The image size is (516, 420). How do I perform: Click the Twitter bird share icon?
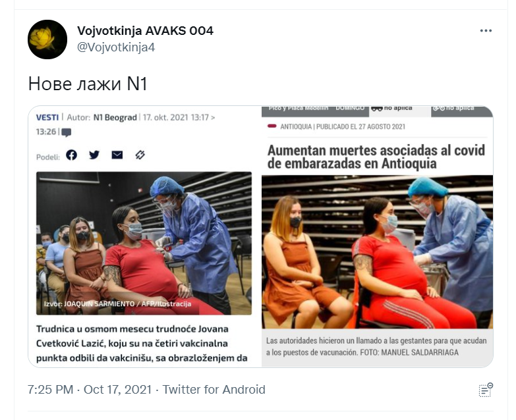94,155
